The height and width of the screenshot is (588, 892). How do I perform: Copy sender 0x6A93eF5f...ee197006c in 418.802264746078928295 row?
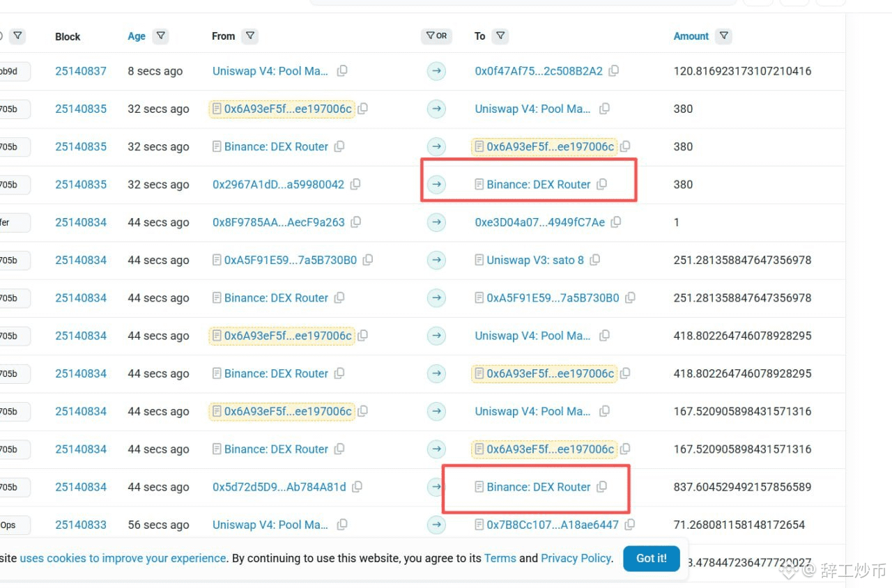[363, 336]
